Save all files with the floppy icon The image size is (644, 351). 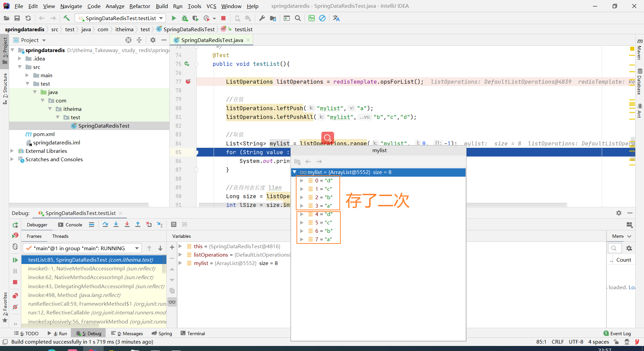(x=17, y=18)
